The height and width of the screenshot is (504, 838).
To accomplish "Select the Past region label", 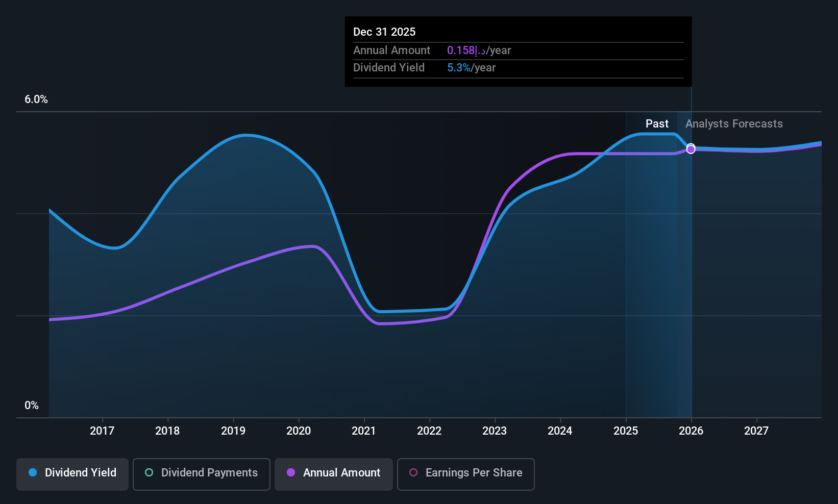I will point(657,124).
